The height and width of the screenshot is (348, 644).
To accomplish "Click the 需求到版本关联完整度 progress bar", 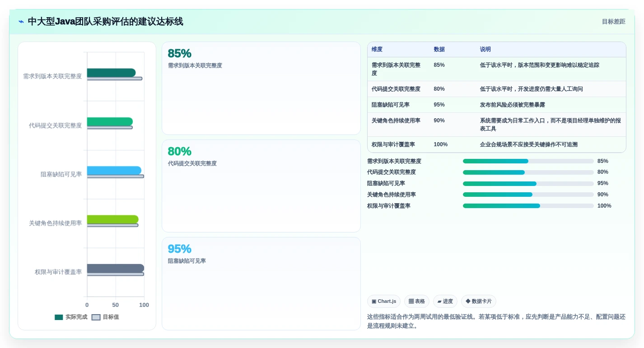I will pyautogui.click(x=528, y=161).
